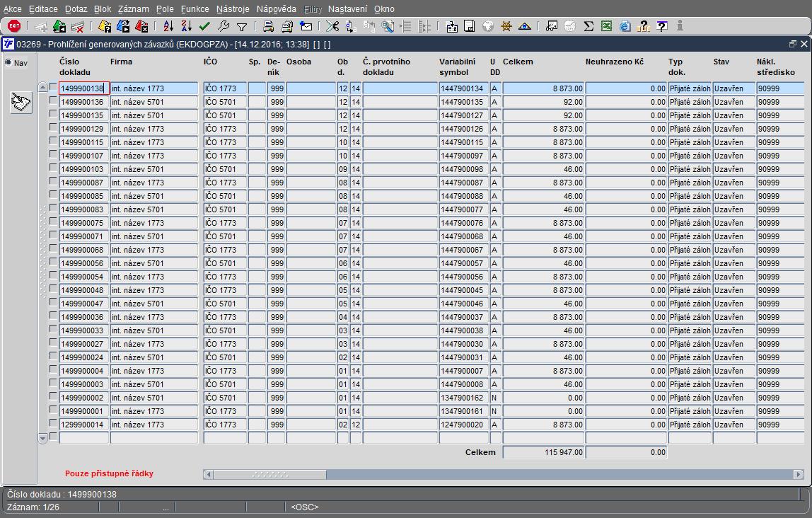
Task: Click the execute query blue folder icon
Action: 123,26
